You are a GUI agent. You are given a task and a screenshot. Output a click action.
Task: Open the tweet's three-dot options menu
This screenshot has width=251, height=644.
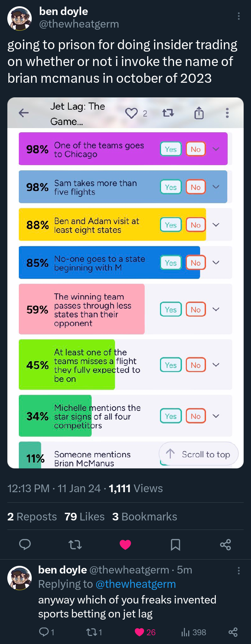click(238, 16)
